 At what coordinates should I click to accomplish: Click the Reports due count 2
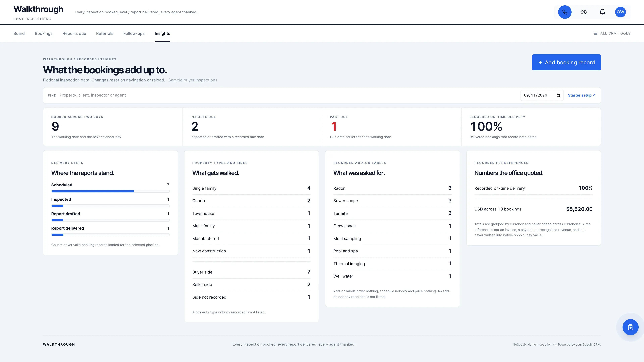coord(195,126)
